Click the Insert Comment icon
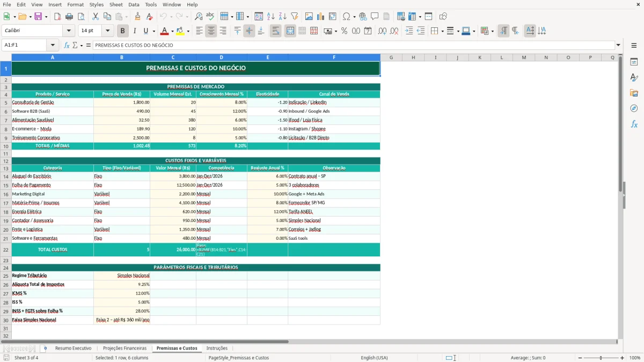The width and height of the screenshot is (644, 362). tap(375, 17)
